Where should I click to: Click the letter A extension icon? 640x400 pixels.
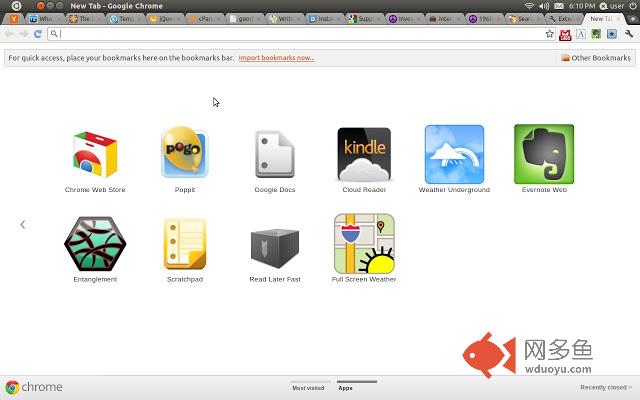[581, 34]
